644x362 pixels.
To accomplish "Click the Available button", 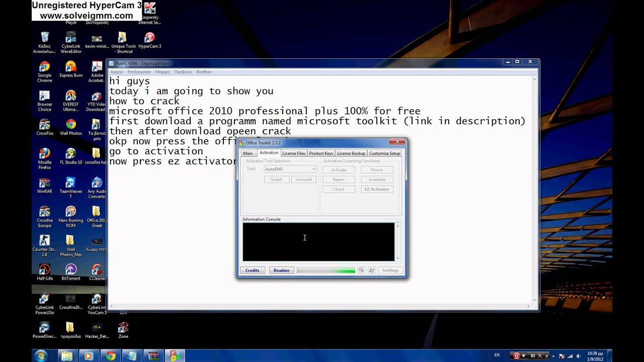I will [x=377, y=179].
